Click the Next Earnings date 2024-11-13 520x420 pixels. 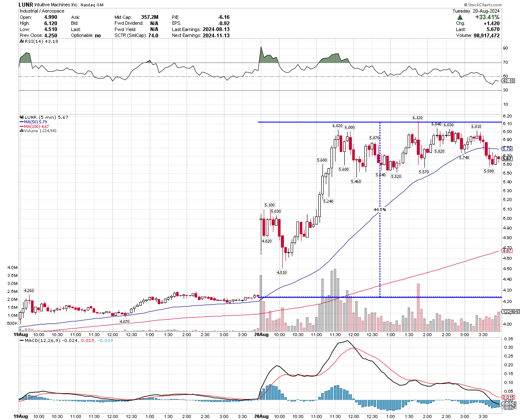(216, 36)
